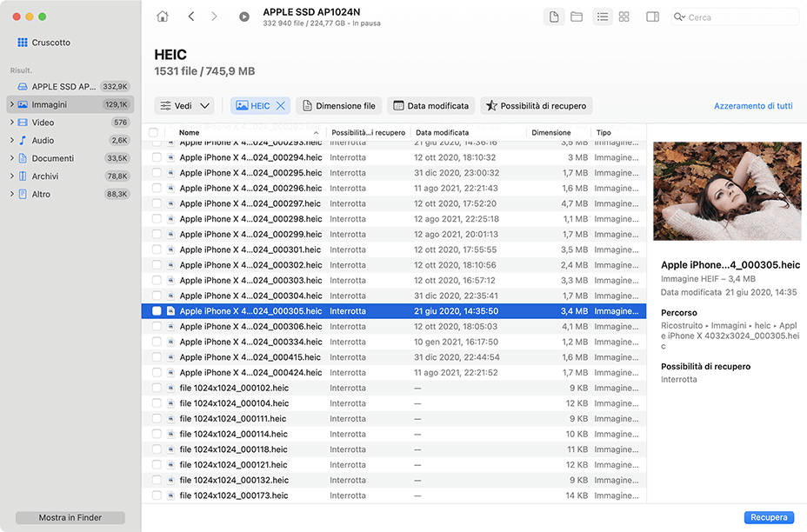Select Apple iPhone X 4...024_000306.heic name
This screenshot has width=807, height=532.
(250, 326)
